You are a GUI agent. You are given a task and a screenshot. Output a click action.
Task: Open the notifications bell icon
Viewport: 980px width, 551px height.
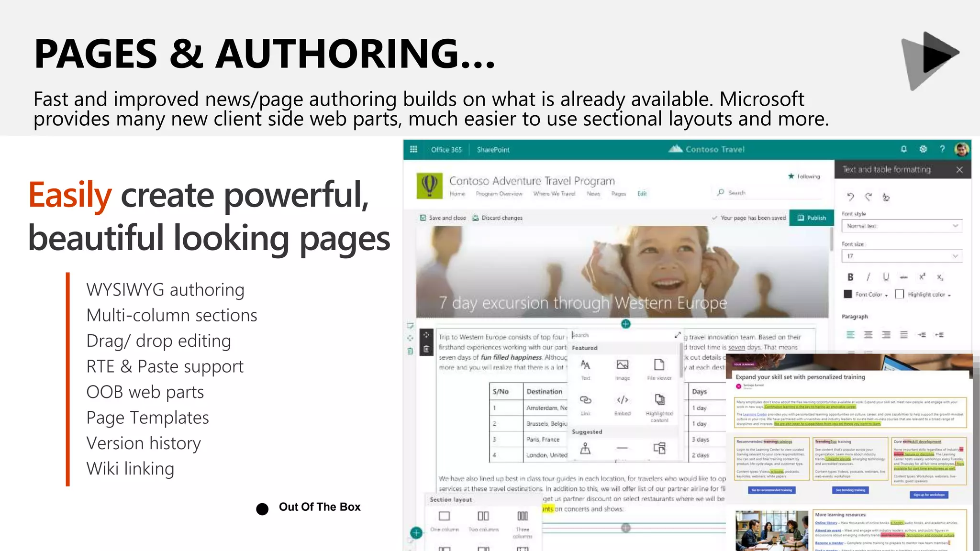point(903,149)
